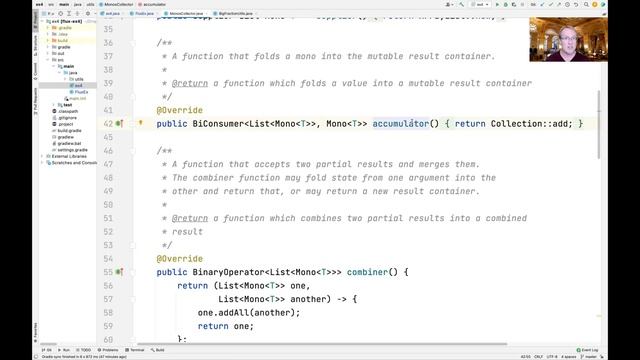The image size is (640, 360).
Task: Start debugging with the bug icon
Action: click(x=506, y=4)
